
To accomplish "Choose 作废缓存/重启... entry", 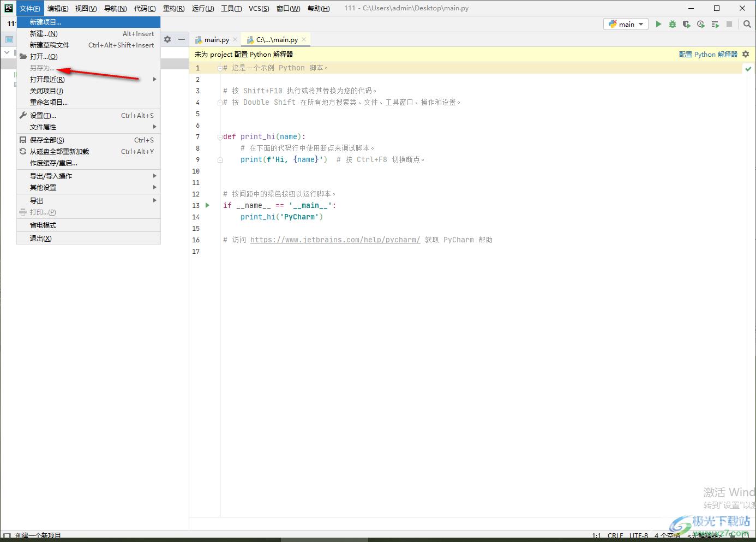I will tap(88, 163).
